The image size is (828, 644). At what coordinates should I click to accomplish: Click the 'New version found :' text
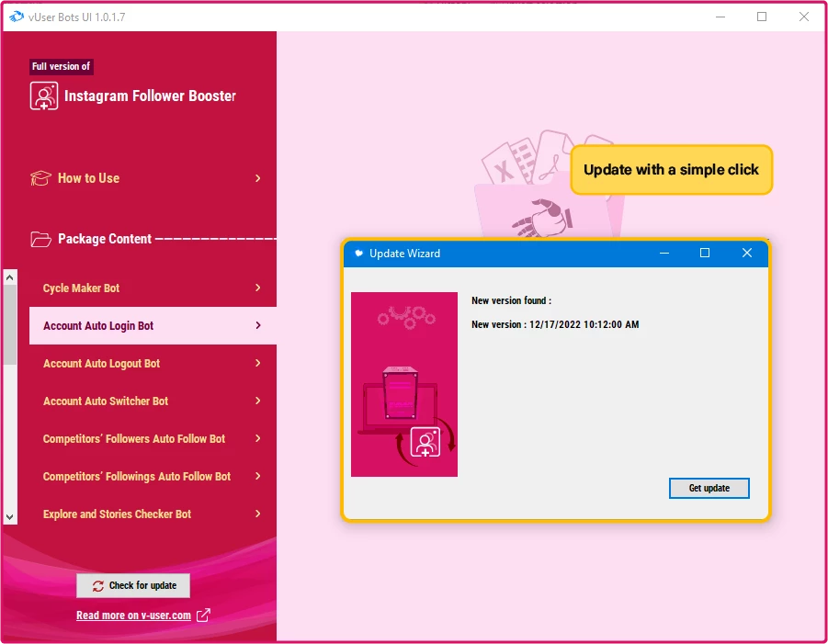(511, 301)
